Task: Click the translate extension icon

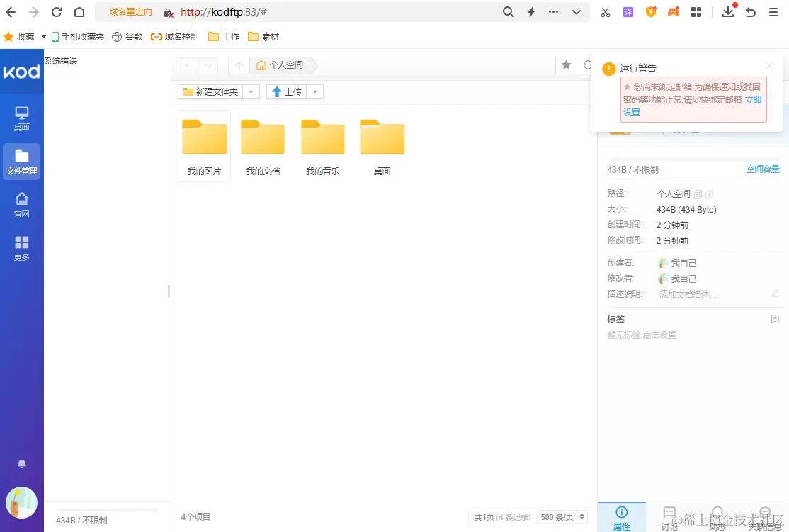Action: 628,12
